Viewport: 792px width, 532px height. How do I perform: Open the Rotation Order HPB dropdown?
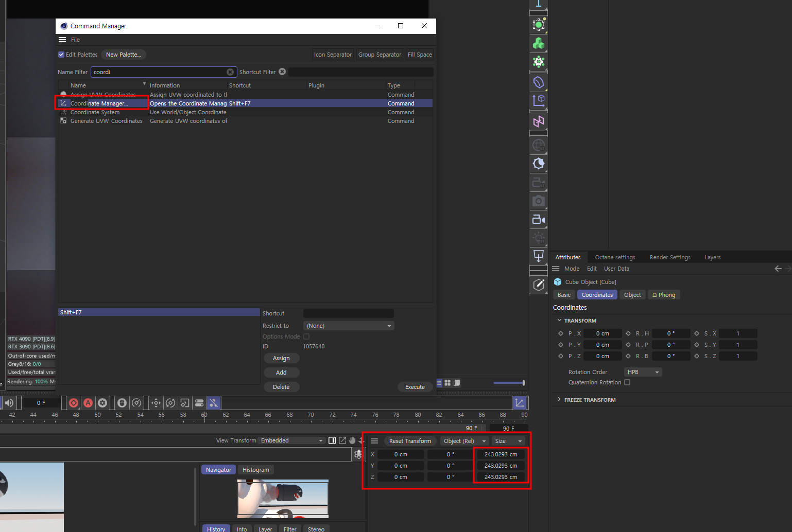coord(643,372)
